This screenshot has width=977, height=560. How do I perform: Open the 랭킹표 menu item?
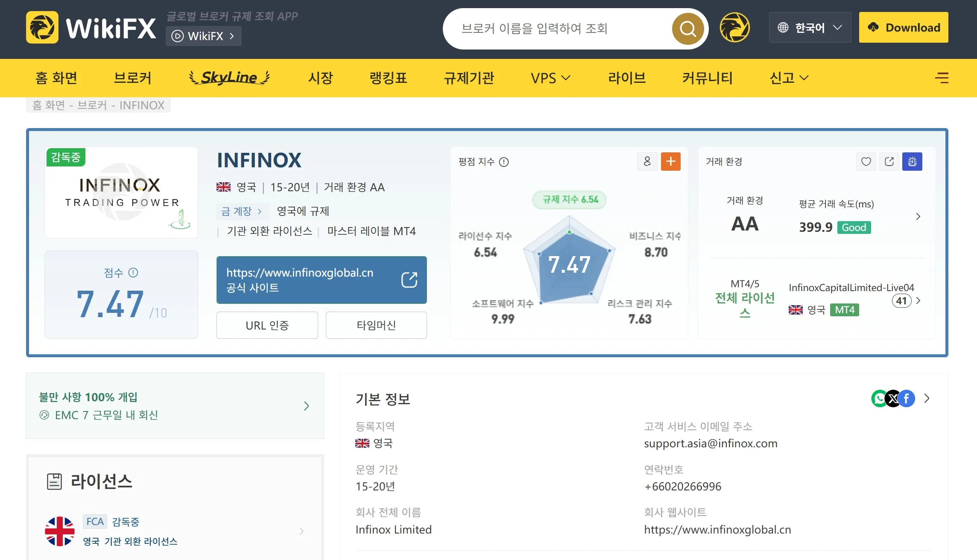388,78
